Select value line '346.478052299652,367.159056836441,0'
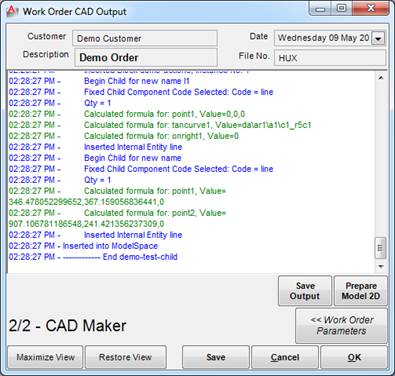Screen dimensions: 395x376 coord(86,202)
